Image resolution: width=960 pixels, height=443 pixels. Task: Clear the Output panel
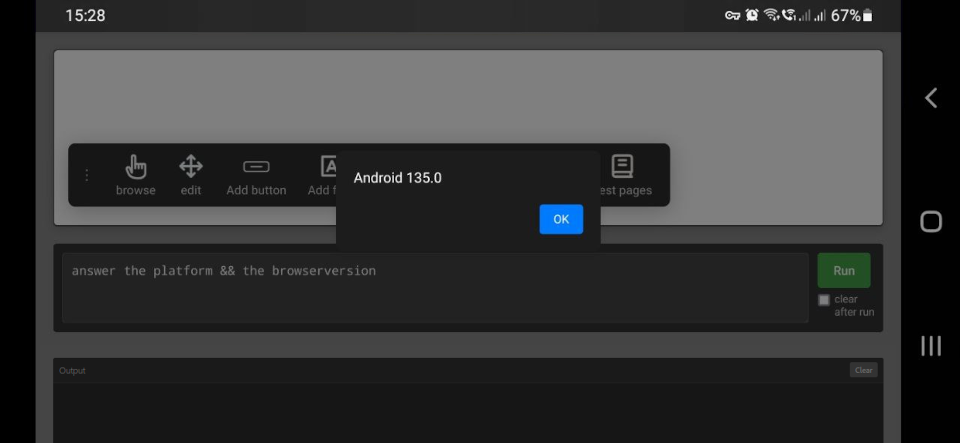coord(863,370)
